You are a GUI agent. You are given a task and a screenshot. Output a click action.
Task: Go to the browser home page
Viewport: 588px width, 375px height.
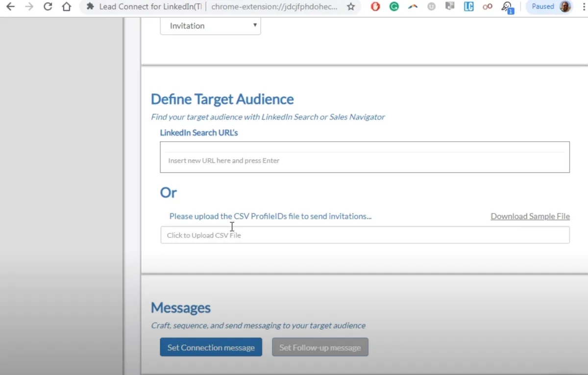(67, 7)
